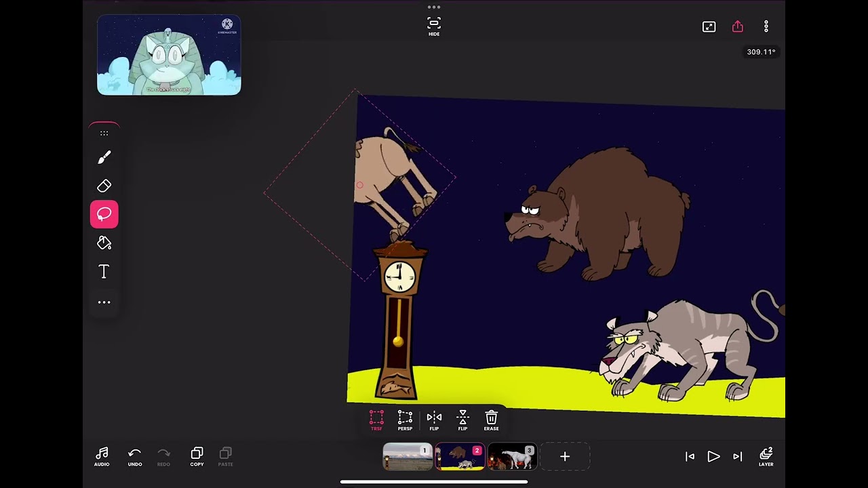Tap the three-dot multitasking indicator at the top
868x488 pixels.
coord(434,7)
